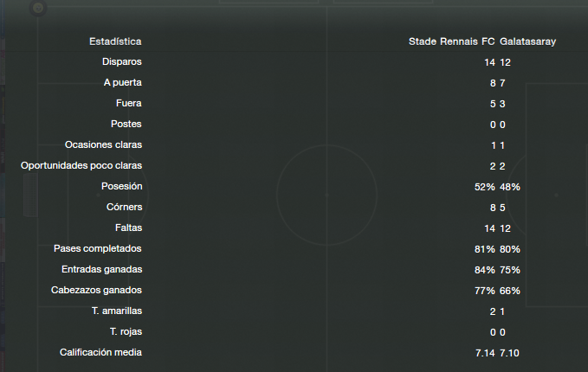Click the Postes statistic label
The width and height of the screenshot is (588, 372).
pyautogui.click(x=126, y=124)
